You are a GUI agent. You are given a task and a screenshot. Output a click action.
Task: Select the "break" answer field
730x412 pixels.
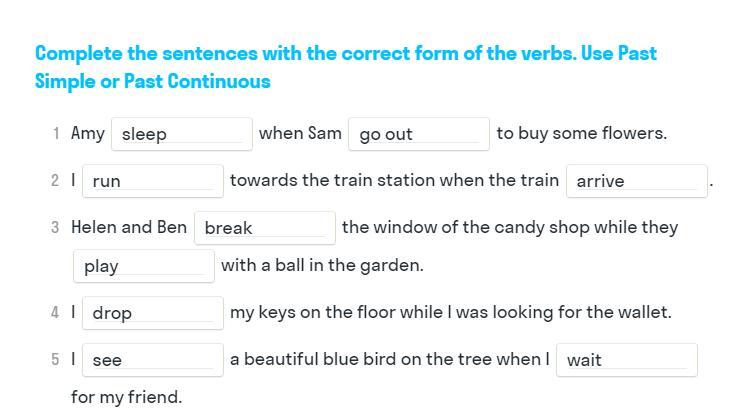pyautogui.click(x=264, y=228)
